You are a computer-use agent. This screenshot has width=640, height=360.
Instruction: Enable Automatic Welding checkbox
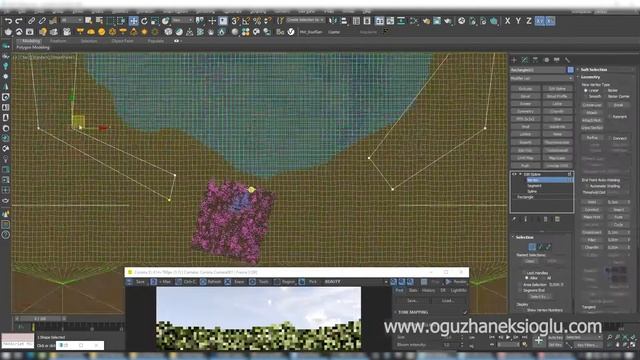pos(587,186)
